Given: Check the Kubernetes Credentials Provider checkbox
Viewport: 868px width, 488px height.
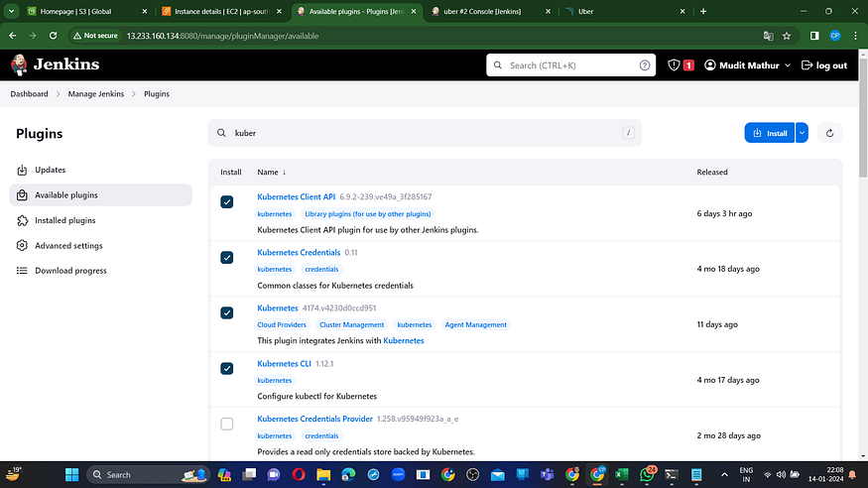Looking at the screenshot, I should click(227, 424).
